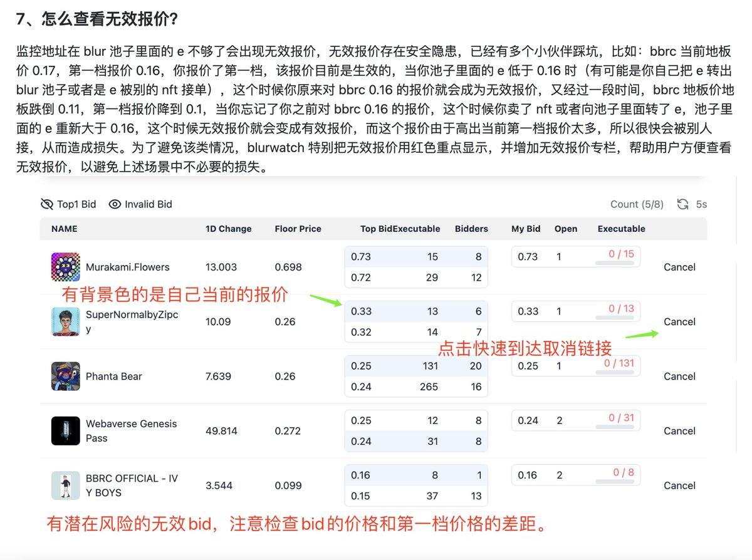Toggle the Invalid Bid eye filter

pos(140,204)
